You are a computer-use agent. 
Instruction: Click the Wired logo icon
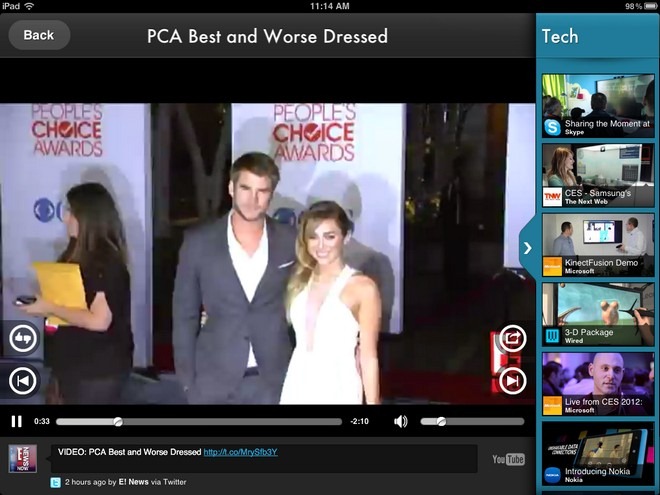tap(552, 336)
